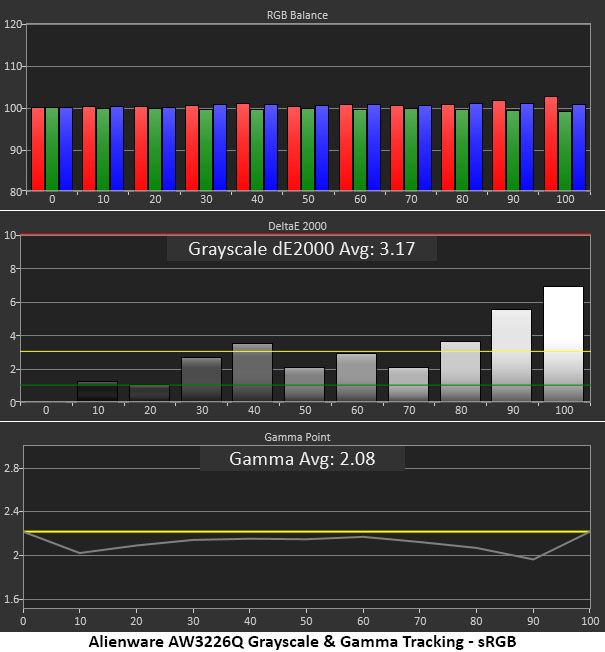Click the gamma curve dip at 90
605x652 pixels.
pyautogui.click(x=533, y=559)
